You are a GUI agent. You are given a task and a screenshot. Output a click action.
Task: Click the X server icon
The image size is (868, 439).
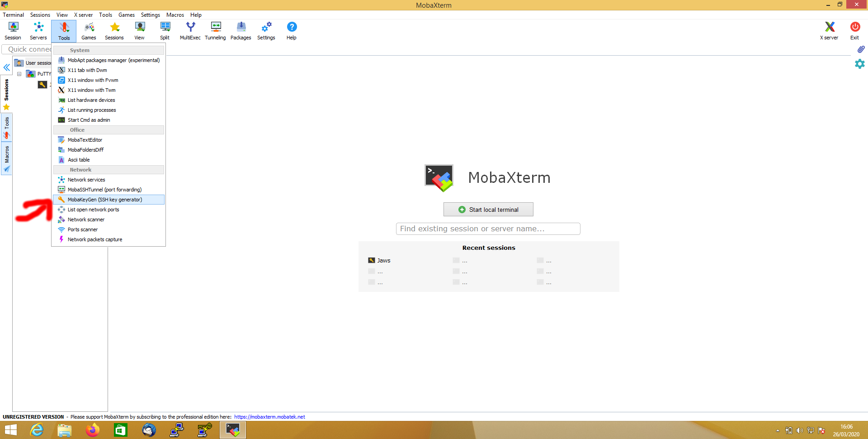829,31
